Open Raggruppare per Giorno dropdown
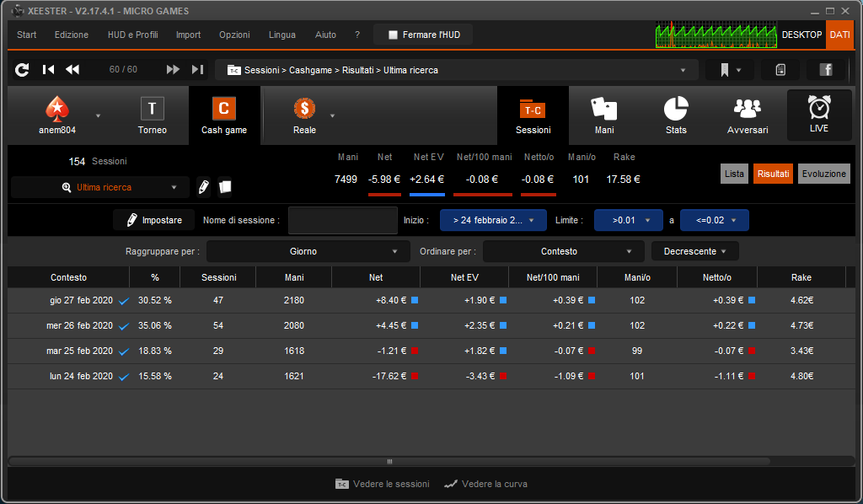Image resolution: width=863 pixels, height=504 pixels. [x=308, y=251]
